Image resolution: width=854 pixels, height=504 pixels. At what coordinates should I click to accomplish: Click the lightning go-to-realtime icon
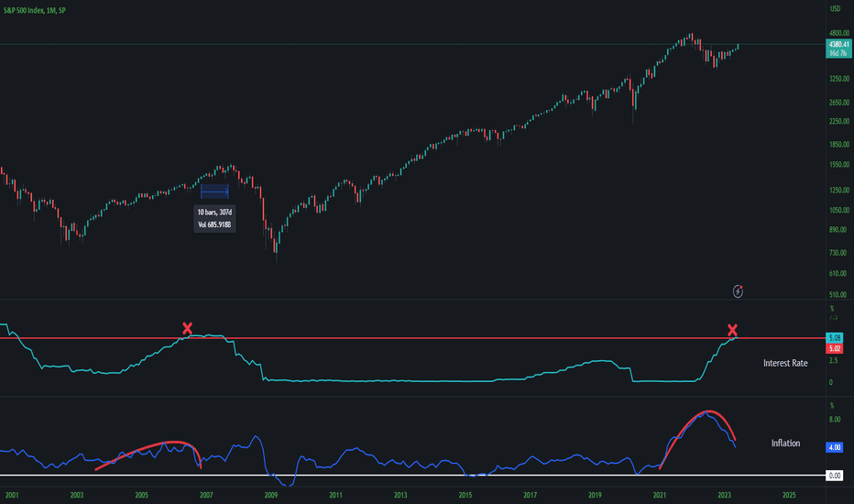point(738,291)
